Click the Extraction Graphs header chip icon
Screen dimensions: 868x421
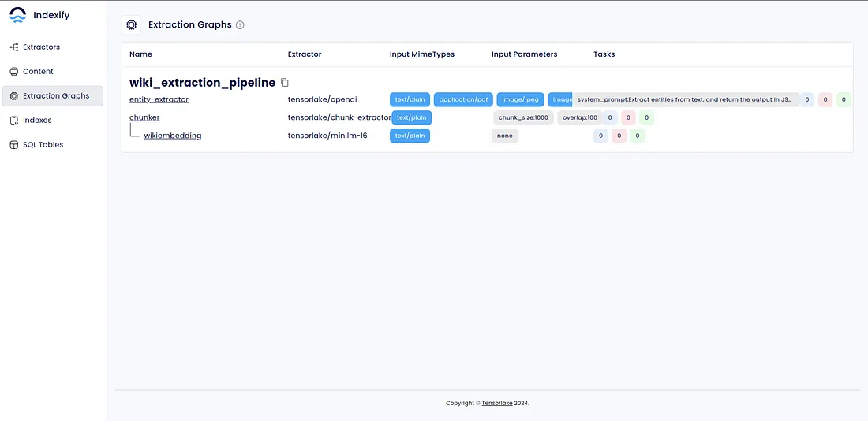pos(131,25)
